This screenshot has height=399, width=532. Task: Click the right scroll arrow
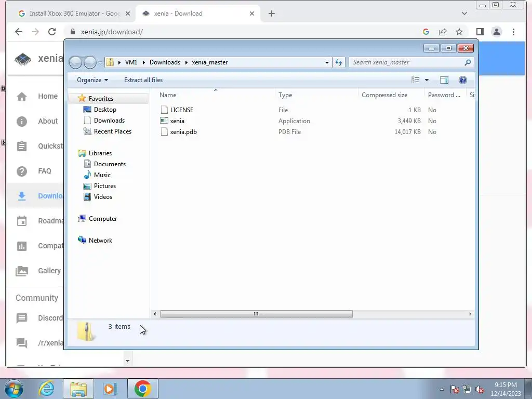click(470, 314)
